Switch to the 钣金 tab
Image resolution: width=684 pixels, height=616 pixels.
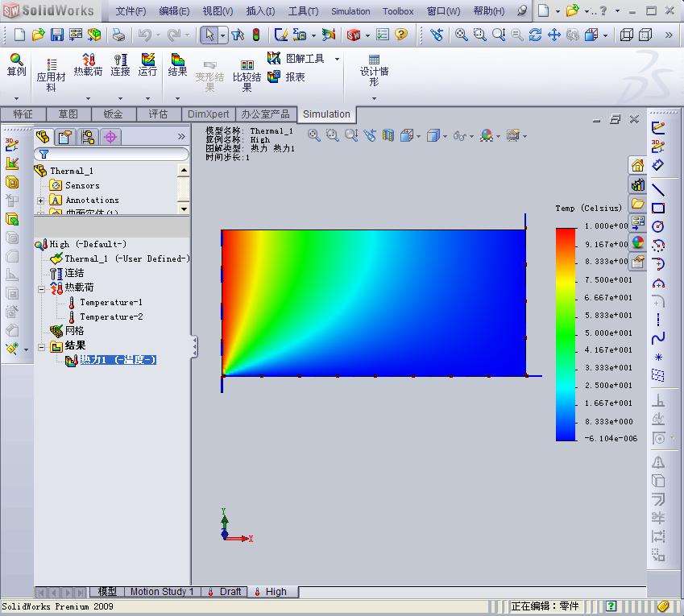(x=113, y=114)
